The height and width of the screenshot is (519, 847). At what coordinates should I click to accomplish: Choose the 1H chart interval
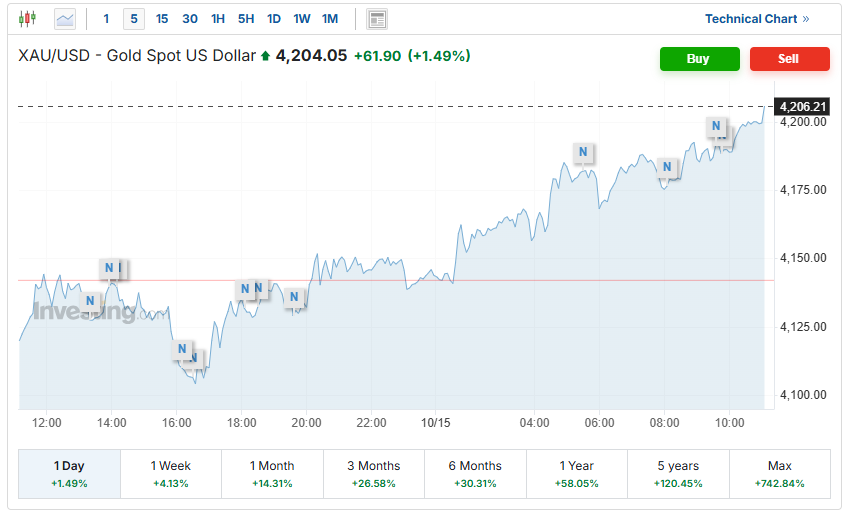coord(218,18)
